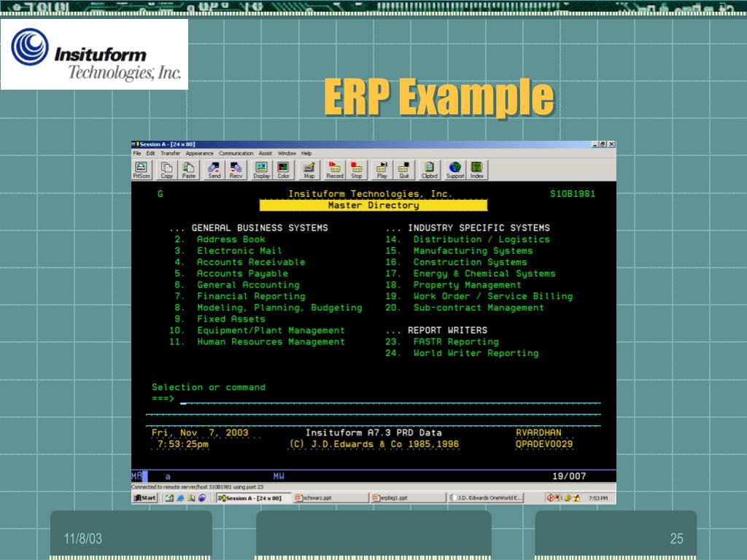Click the Quit toolbar icon

pyautogui.click(x=404, y=169)
